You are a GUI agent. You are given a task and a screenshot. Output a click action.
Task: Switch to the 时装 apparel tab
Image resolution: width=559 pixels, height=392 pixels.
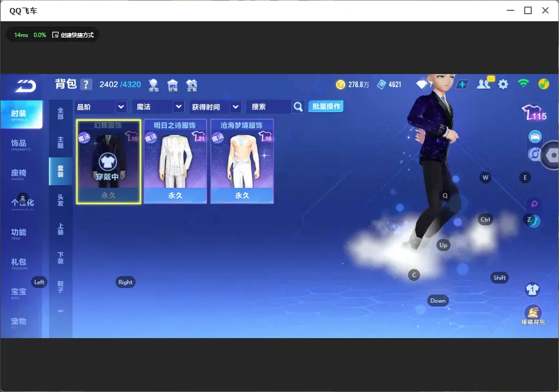(21, 114)
